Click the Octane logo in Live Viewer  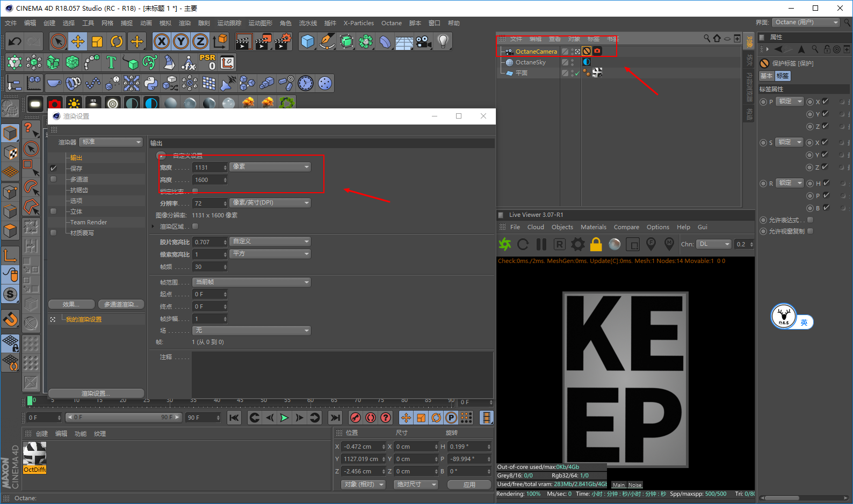coord(505,244)
